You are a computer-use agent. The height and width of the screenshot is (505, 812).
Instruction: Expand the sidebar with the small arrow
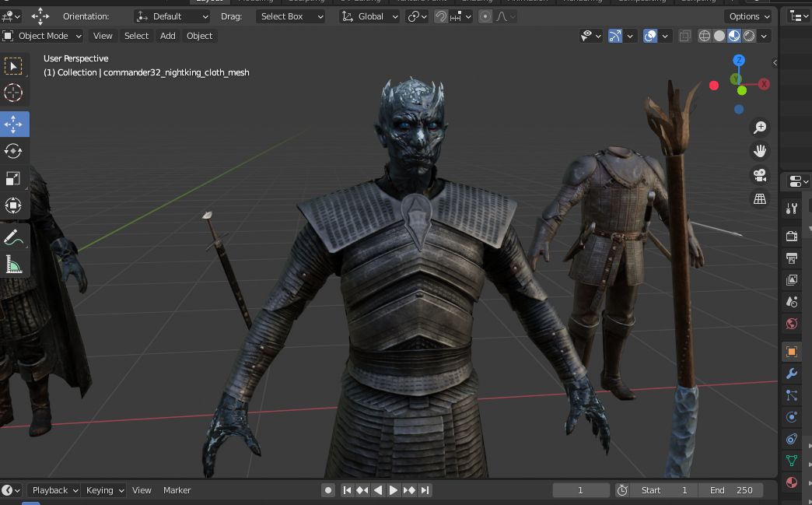tap(775, 63)
